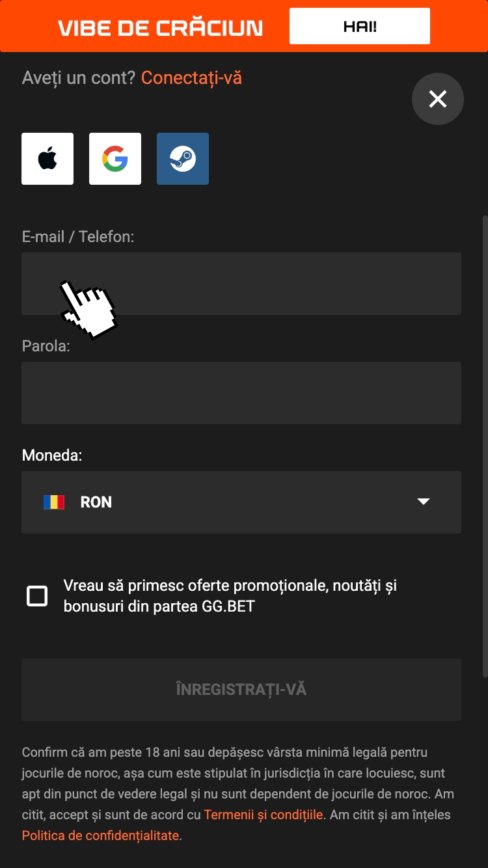
Task: Sign up with the Google icon
Action: point(115,159)
